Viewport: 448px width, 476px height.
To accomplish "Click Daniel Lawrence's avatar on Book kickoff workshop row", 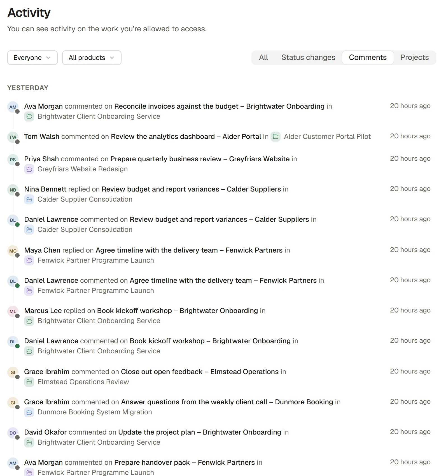I will [13, 342].
